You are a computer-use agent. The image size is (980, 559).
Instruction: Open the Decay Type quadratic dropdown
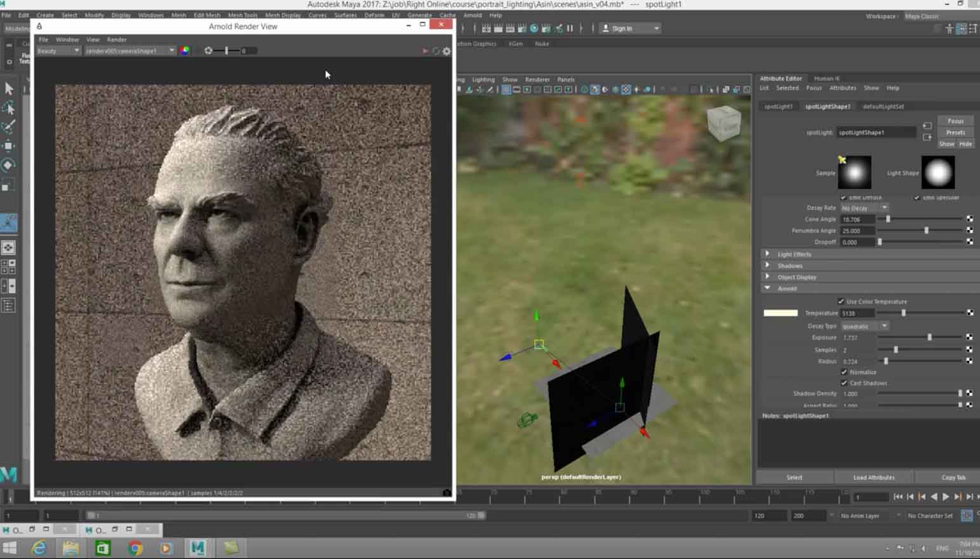coord(864,326)
